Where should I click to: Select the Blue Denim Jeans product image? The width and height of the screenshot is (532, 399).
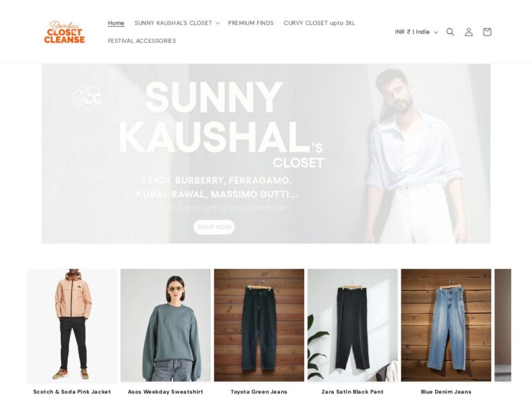point(446,325)
